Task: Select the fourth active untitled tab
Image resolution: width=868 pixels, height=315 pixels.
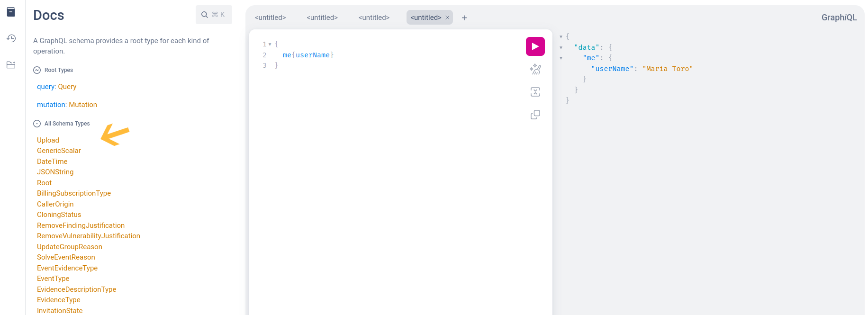Action: [x=426, y=18]
